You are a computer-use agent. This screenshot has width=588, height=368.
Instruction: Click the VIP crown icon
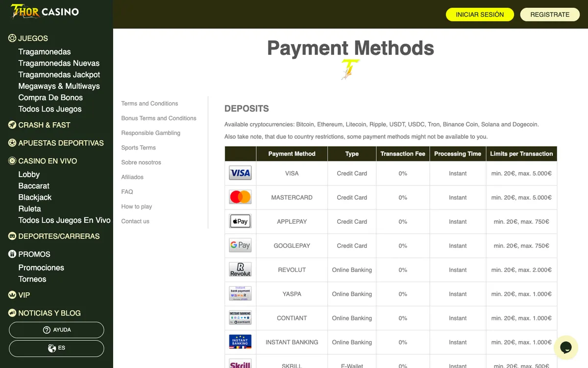[12, 295]
